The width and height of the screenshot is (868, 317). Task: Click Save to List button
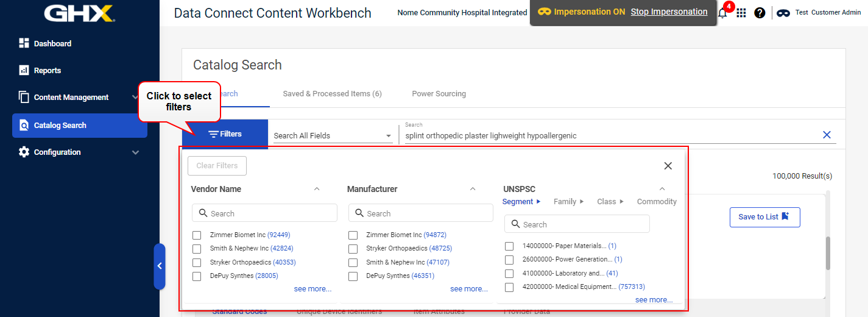point(764,217)
